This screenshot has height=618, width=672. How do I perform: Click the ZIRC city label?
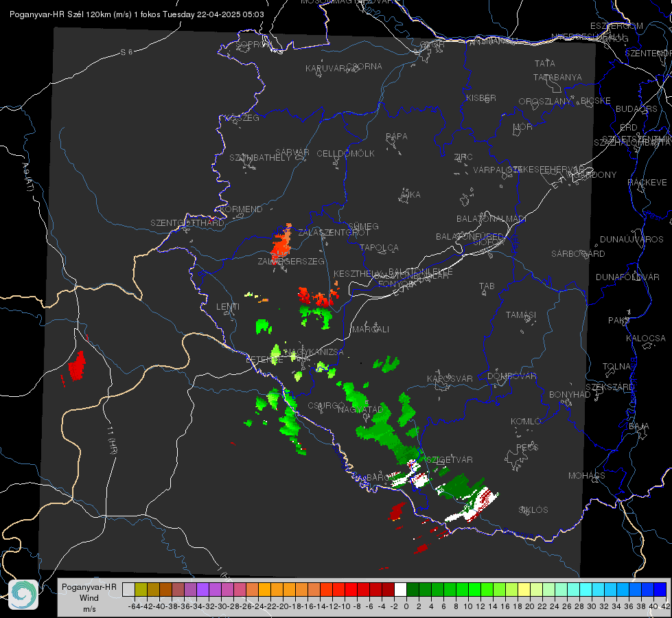pyautogui.click(x=463, y=157)
